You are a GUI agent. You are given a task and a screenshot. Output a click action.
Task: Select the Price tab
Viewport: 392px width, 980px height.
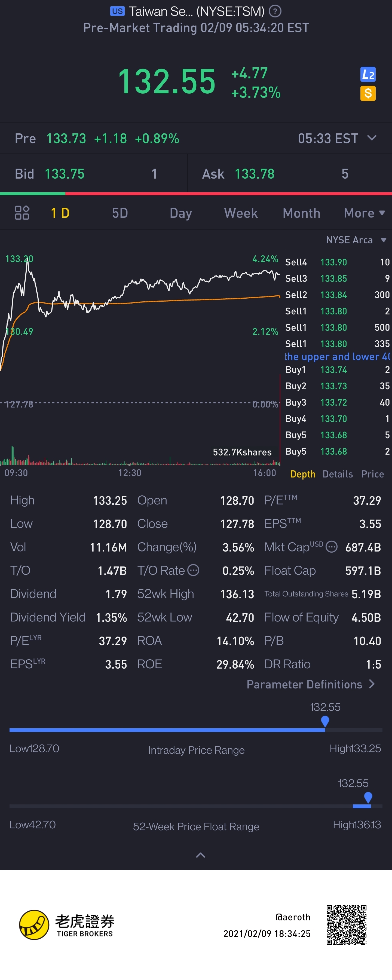pyautogui.click(x=372, y=474)
